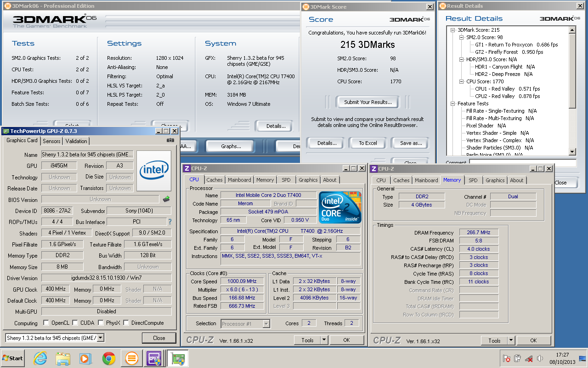Open Caches tab in CPU-Z CPU window
This screenshot has height=368, width=588.
point(215,180)
